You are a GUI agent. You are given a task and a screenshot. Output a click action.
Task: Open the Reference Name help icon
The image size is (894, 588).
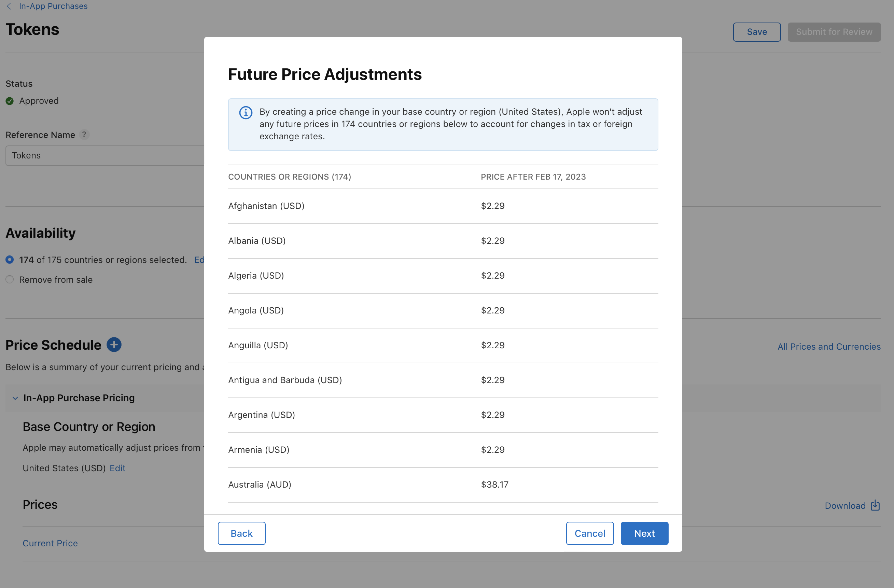point(84,135)
